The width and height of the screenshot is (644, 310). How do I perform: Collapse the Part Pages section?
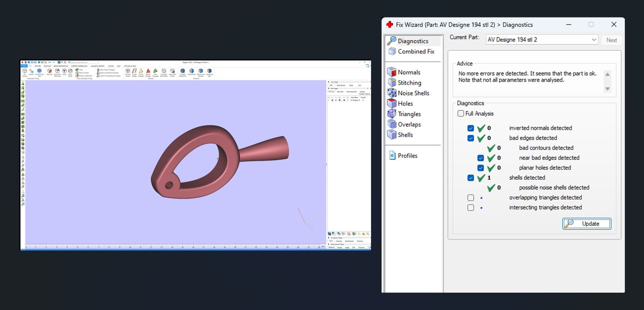click(329, 88)
